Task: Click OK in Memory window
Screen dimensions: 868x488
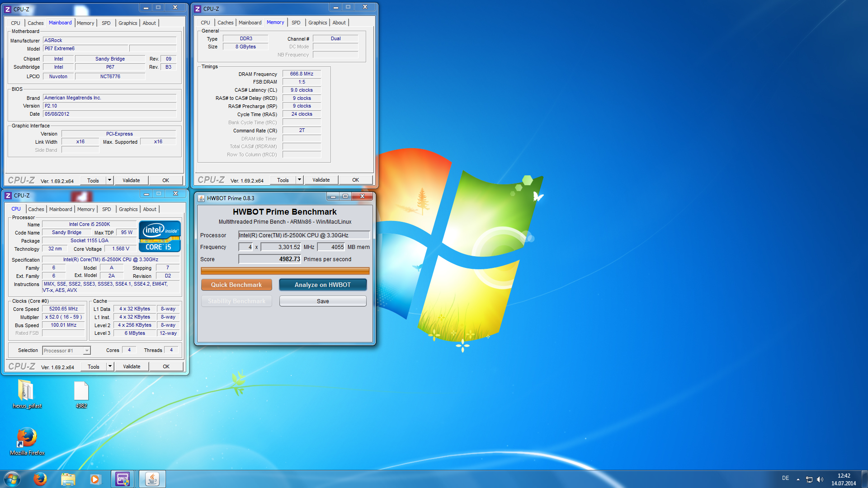Action: [356, 180]
